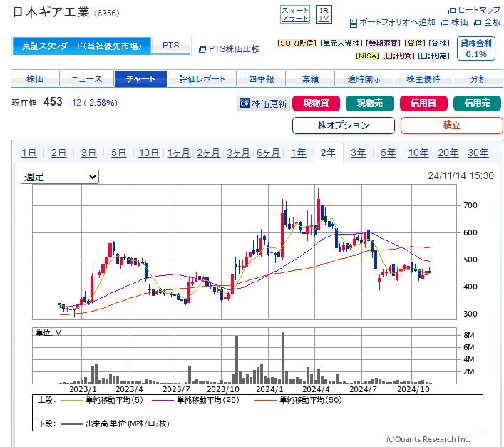Click the ヒートマップ popup window icon

click(452, 11)
